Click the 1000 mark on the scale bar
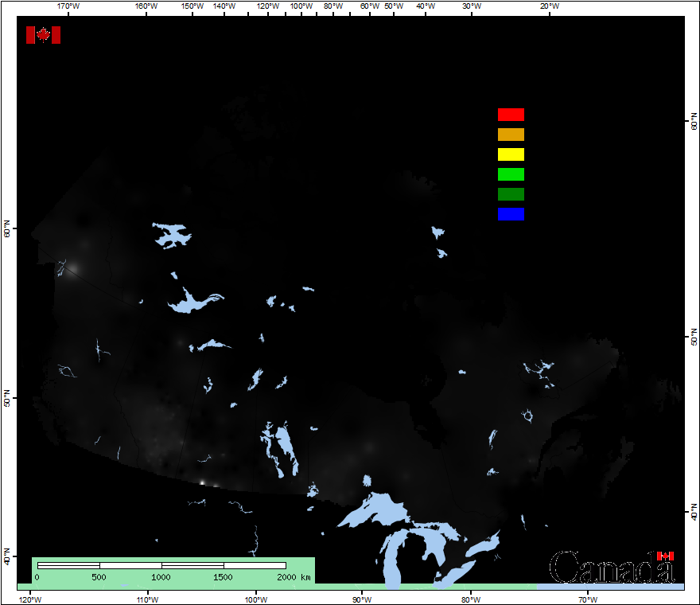The width and height of the screenshot is (700, 605). 161,576
